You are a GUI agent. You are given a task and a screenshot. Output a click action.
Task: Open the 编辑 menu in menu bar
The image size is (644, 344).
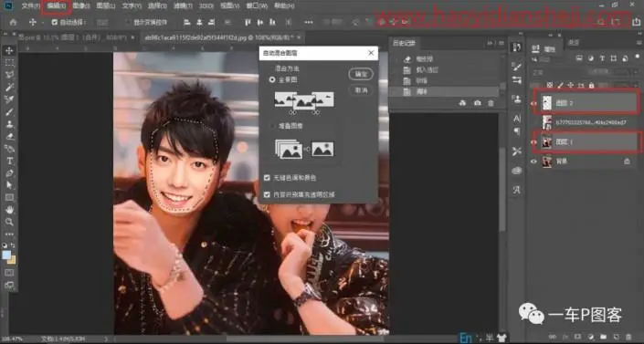pos(57,6)
